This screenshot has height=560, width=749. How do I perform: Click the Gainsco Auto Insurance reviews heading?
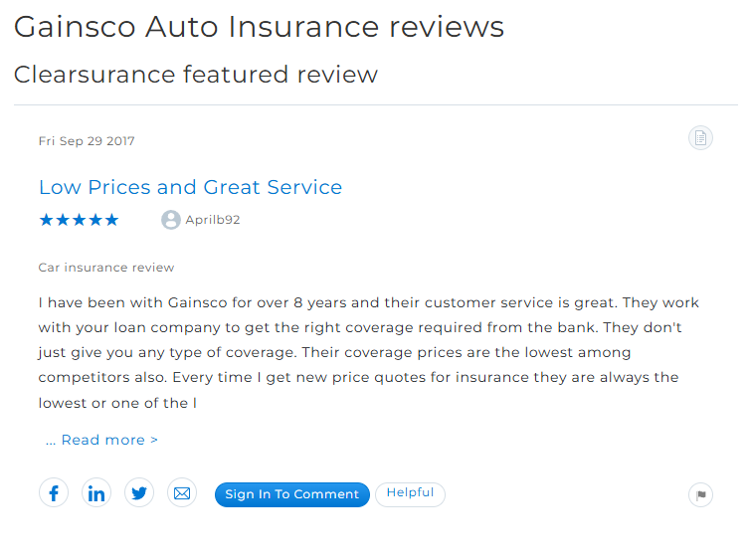point(259,27)
